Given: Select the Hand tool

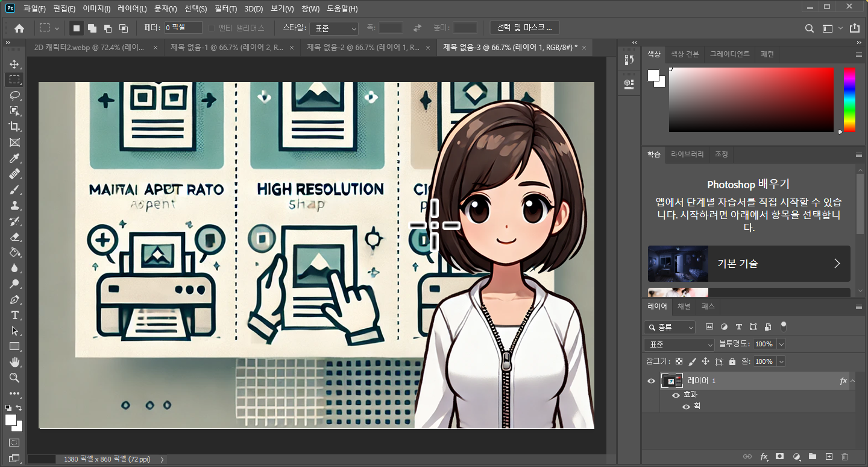Looking at the screenshot, I should [14, 362].
